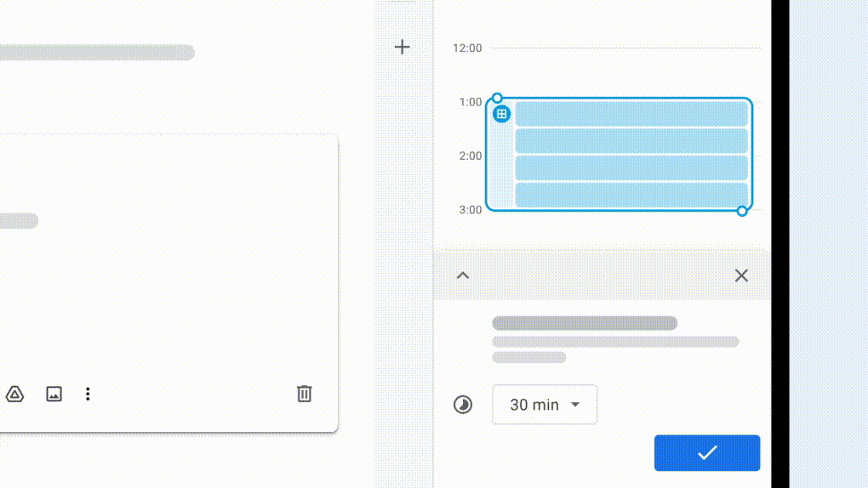868x488 pixels.
Task: Click the Google Drive attachment icon
Action: tap(14, 394)
